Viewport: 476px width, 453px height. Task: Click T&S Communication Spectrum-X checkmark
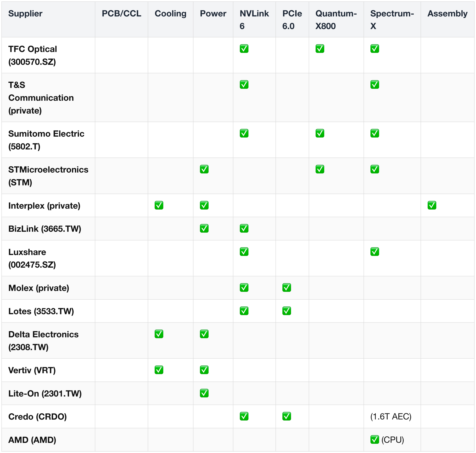(x=375, y=84)
